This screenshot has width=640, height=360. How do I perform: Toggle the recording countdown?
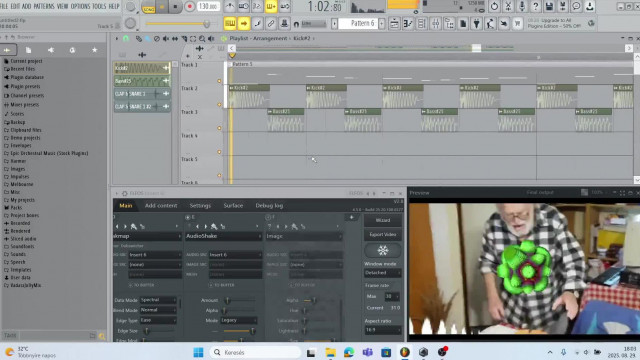click(257, 7)
